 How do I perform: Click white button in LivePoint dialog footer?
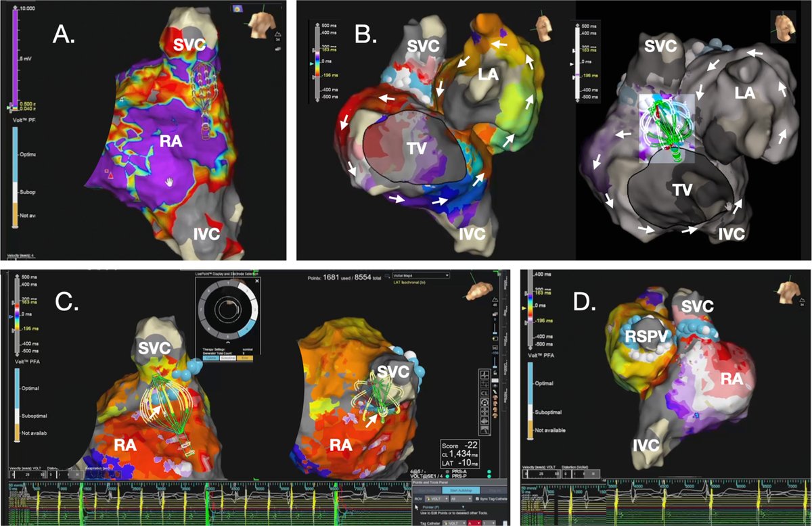[228, 358]
